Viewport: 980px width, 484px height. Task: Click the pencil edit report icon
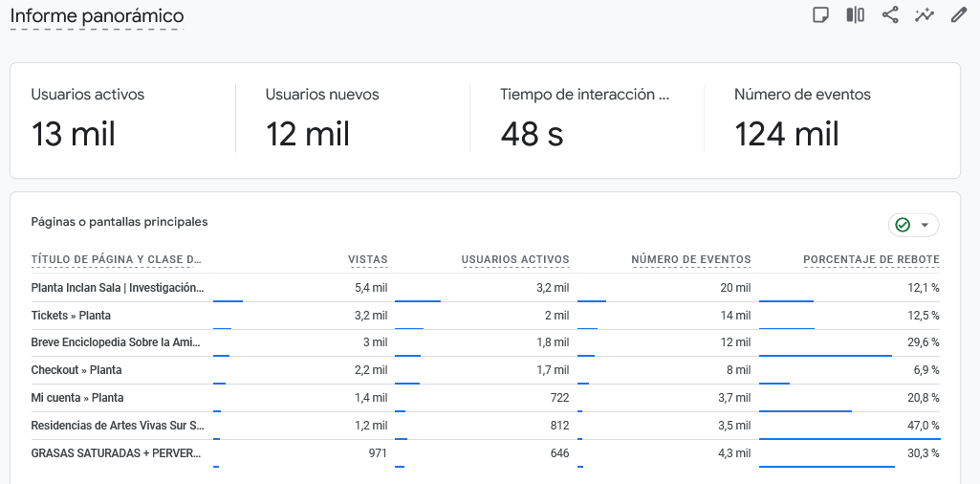point(958,15)
